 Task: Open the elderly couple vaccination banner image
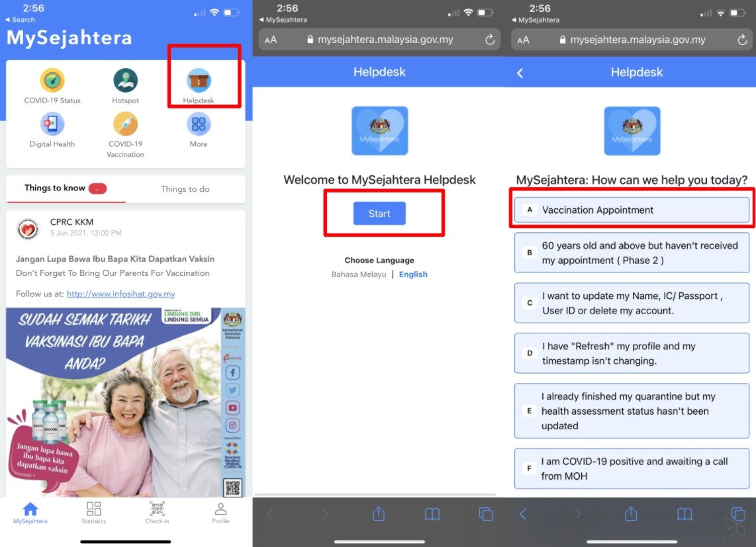click(x=125, y=402)
